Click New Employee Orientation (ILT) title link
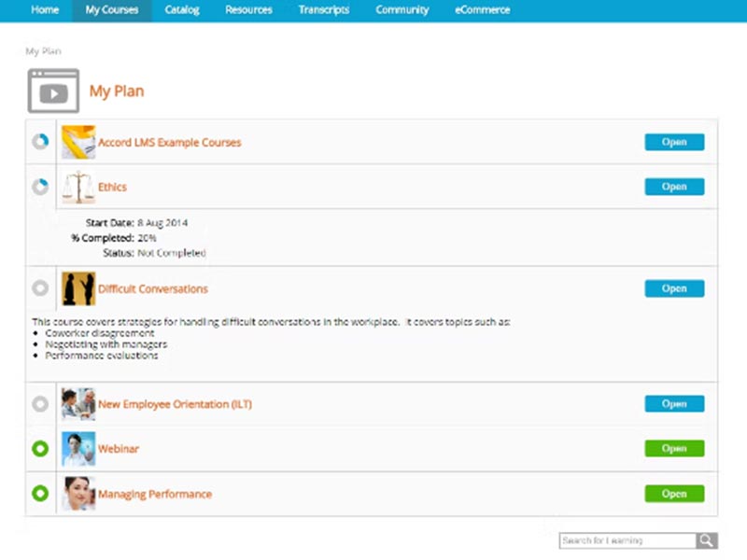747x560 pixels. [x=175, y=404]
